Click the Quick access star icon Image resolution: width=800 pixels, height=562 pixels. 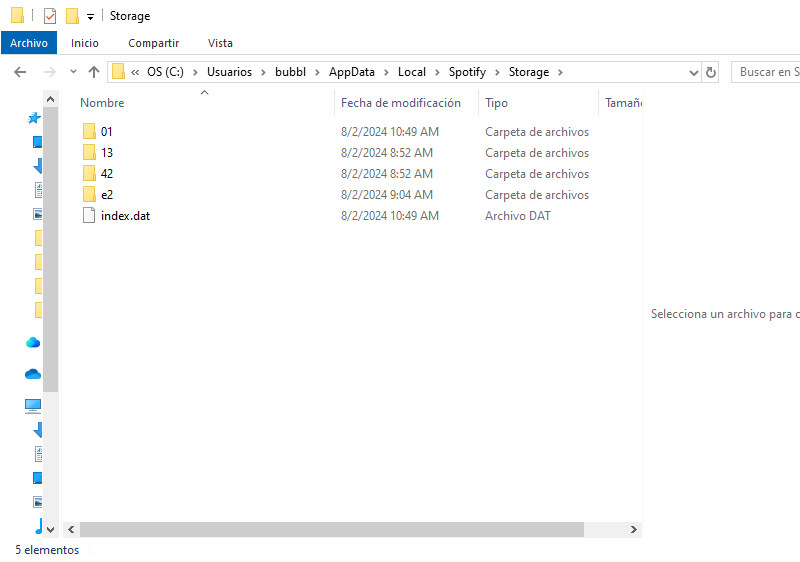(x=33, y=118)
